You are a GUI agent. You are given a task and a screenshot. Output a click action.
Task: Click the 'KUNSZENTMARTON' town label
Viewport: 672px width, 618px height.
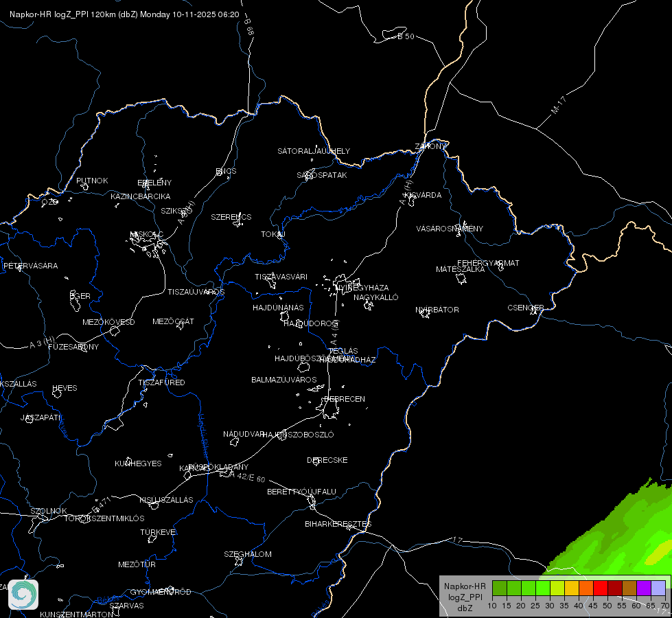point(77,614)
